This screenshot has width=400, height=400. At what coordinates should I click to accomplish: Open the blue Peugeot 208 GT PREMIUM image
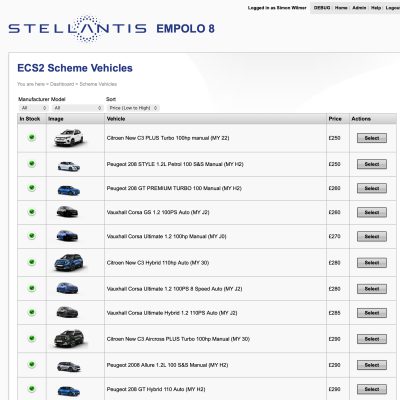(x=69, y=190)
